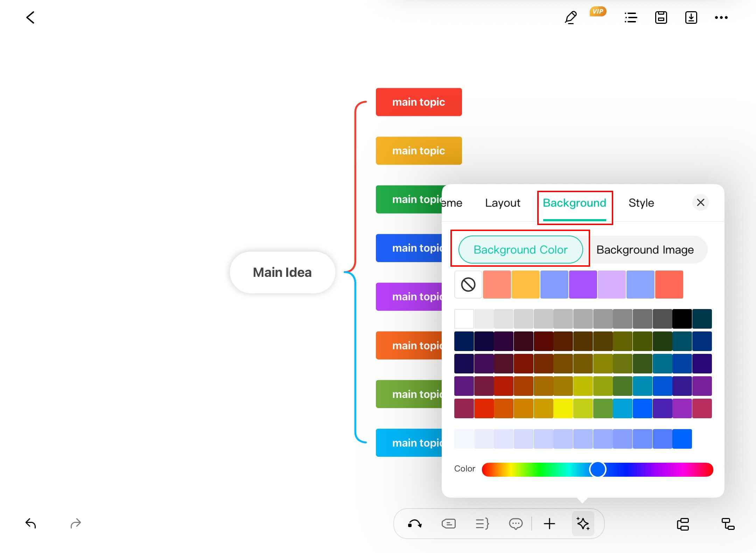Add a subtopic child node

click(x=728, y=524)
